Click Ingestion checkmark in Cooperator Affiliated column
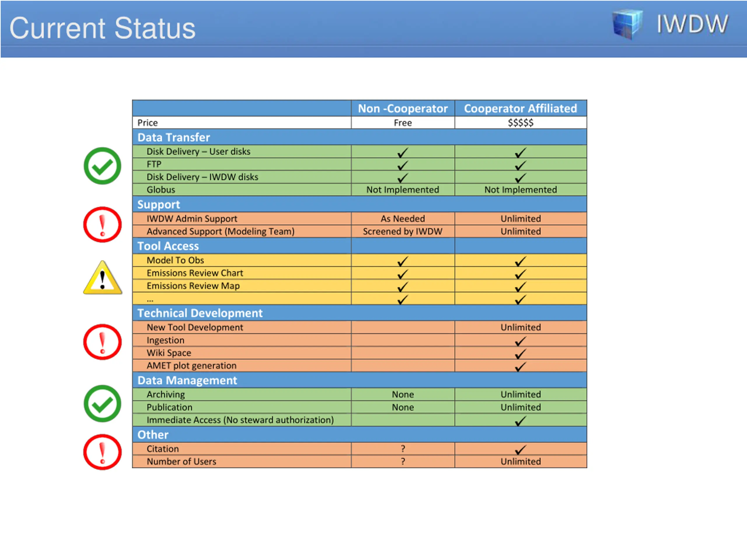 [520, 341]
